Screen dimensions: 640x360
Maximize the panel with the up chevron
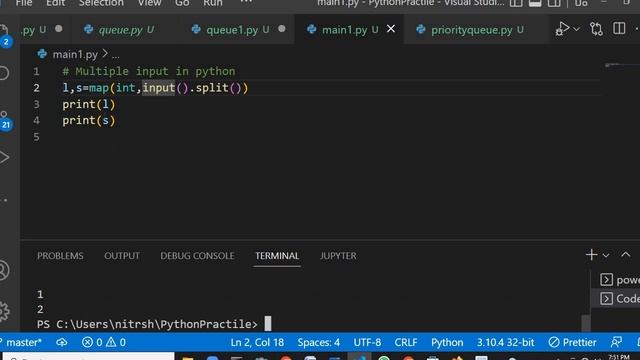tap(625, 255)
